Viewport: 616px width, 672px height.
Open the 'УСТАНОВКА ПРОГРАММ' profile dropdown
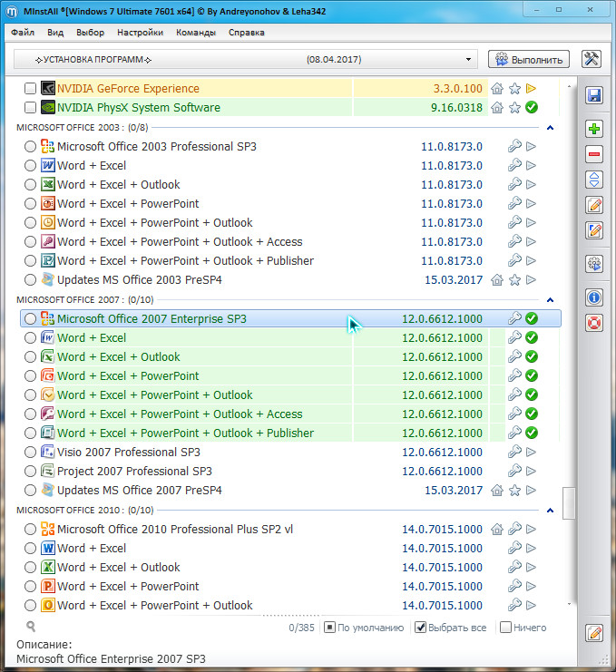point(246,59)
